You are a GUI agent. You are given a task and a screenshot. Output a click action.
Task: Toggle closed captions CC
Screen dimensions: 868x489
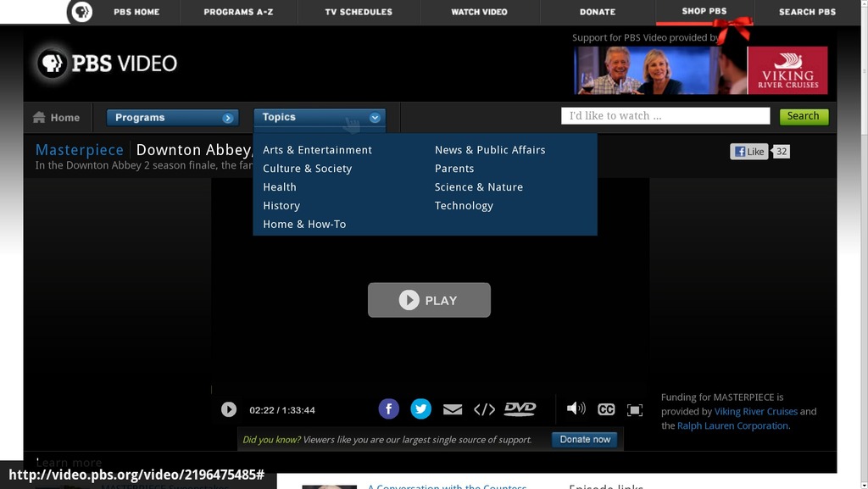pyautogui.click(x=606, y=409)
